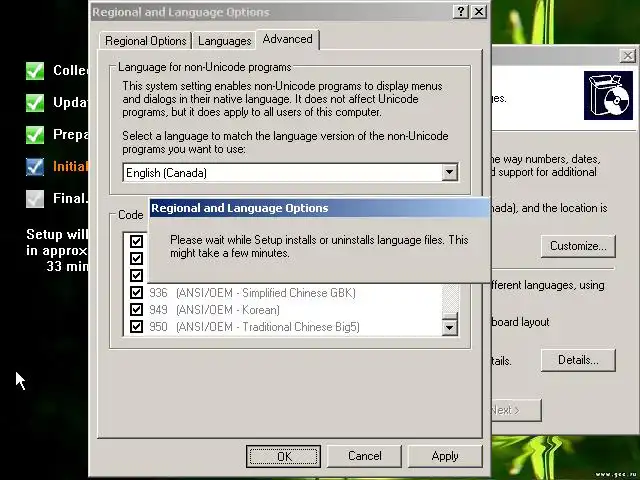Select the Advanced tab

287,40
